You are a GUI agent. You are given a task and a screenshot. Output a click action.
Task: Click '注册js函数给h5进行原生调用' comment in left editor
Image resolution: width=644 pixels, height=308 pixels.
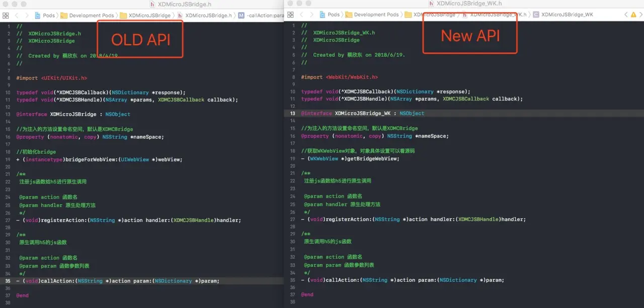pyautogui.click(x=53, y=181)
